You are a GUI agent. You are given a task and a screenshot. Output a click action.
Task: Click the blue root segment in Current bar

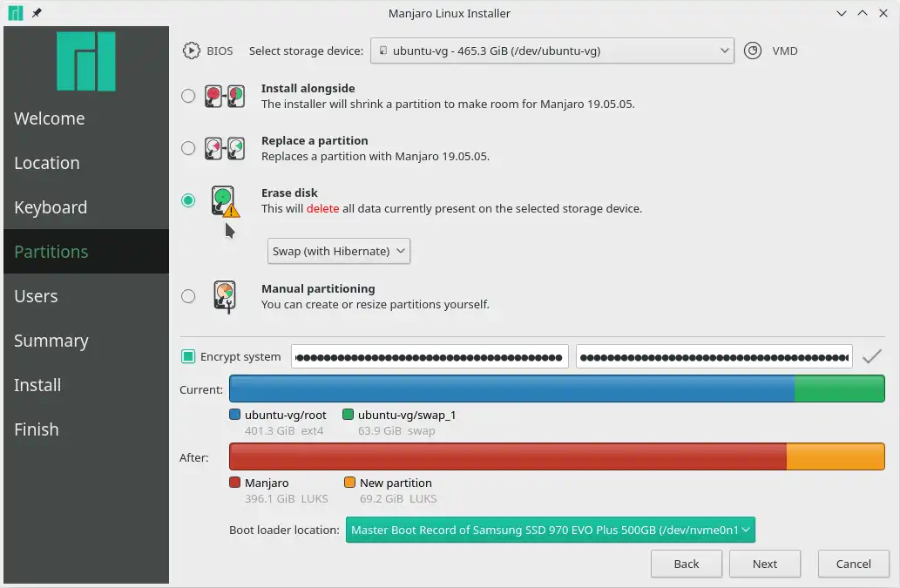tap(512, 389)
